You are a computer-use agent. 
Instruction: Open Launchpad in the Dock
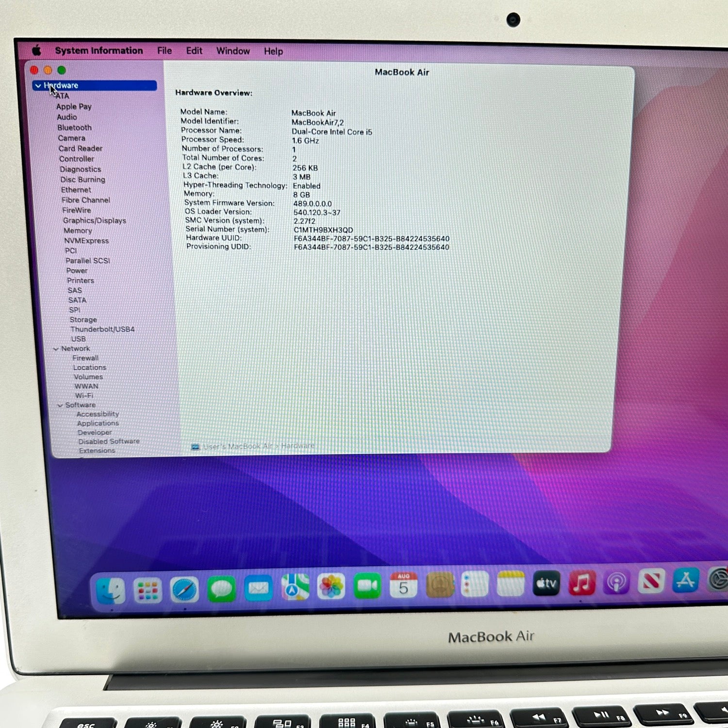(x=148, y=590)
